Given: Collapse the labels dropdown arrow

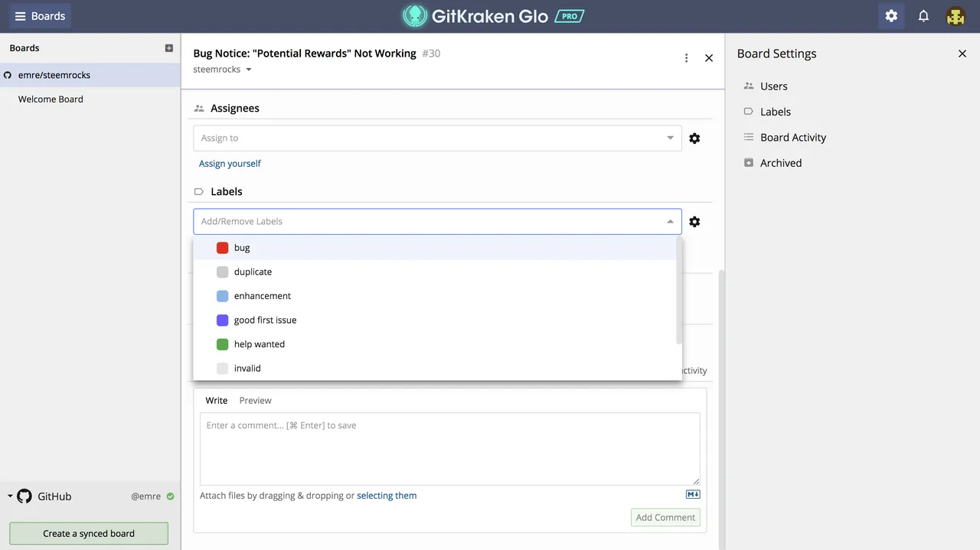Looking at the screenshot, I should 670,222.
